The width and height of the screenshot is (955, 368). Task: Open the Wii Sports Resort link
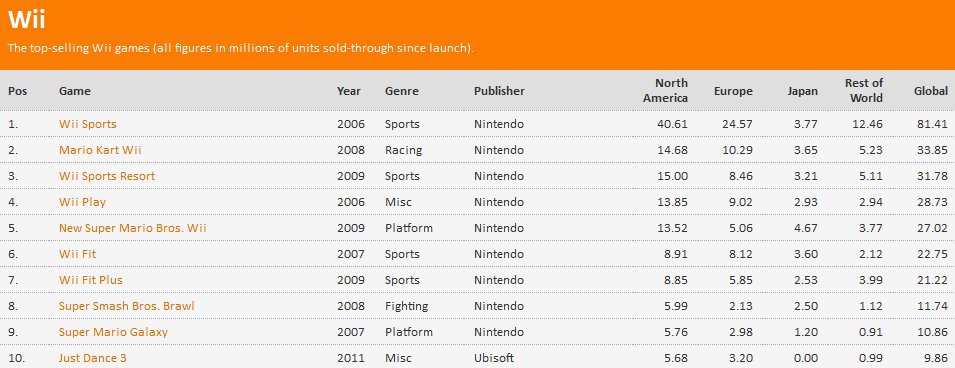(x=107, y=176)
